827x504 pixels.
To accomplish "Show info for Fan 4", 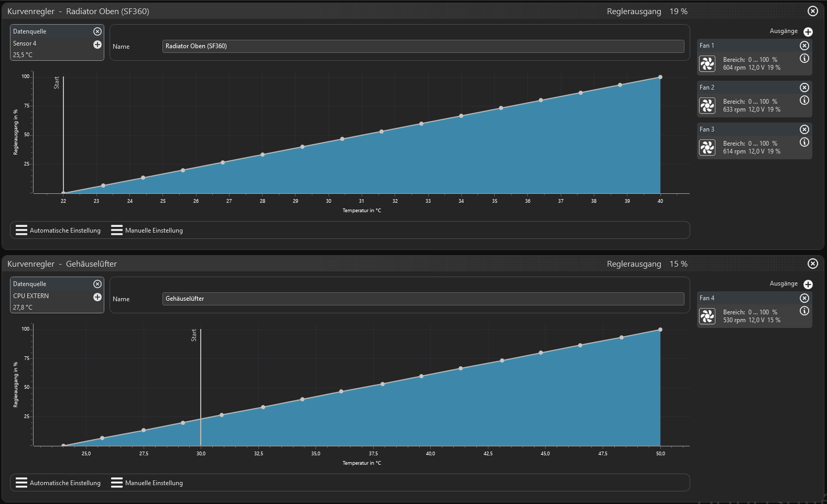I will point(804,311).
